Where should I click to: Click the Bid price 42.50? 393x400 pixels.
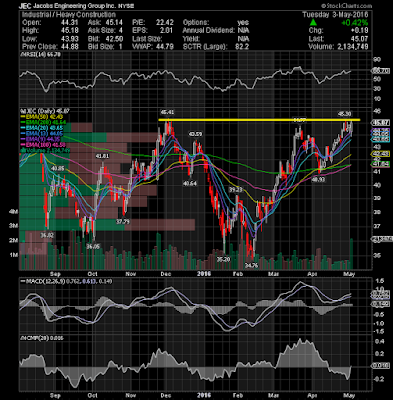[114, 38]
